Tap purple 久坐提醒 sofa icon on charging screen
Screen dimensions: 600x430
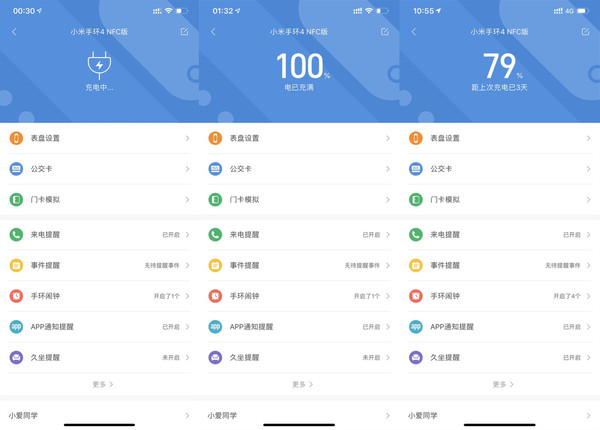(x=16, y=357)
